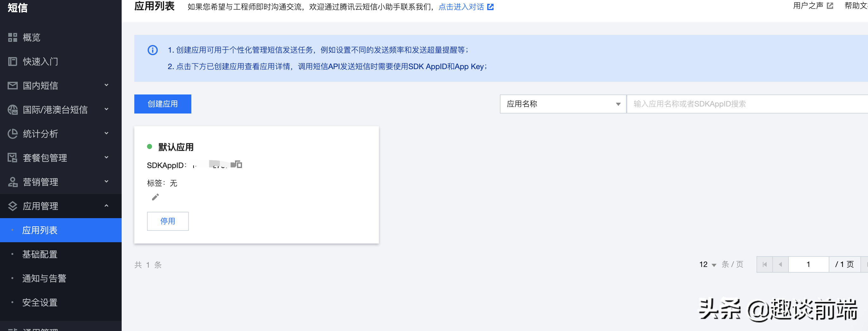The image size is (868, 331).
Task: Click external link icon beside 用户之声
Action: click(830, 6)
